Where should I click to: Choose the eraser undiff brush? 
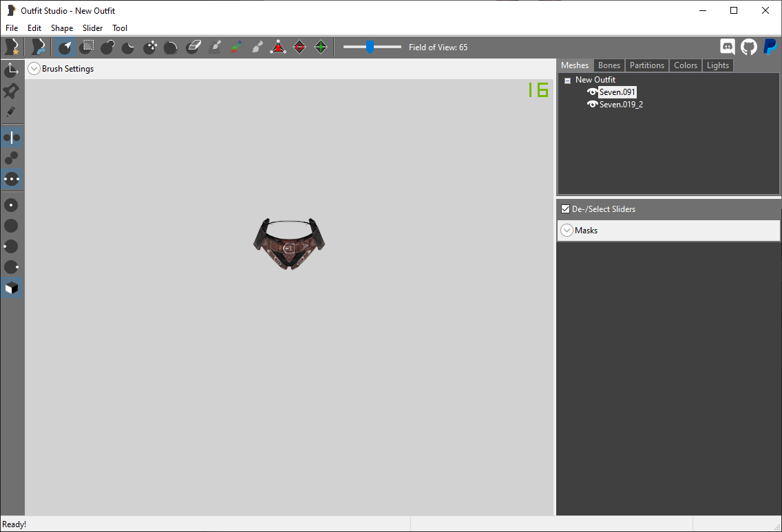(193, 47)
